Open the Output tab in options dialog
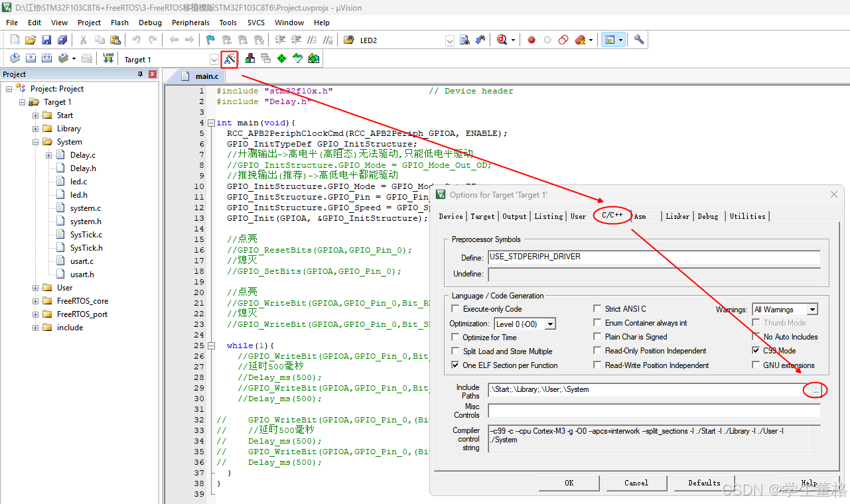The width and height of the screenshot is (850, 504). click(514, 216)
